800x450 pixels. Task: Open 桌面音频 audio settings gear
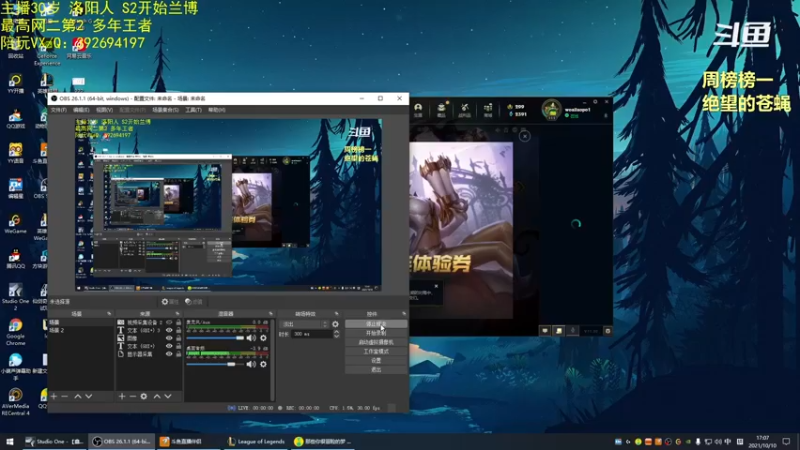263,364
